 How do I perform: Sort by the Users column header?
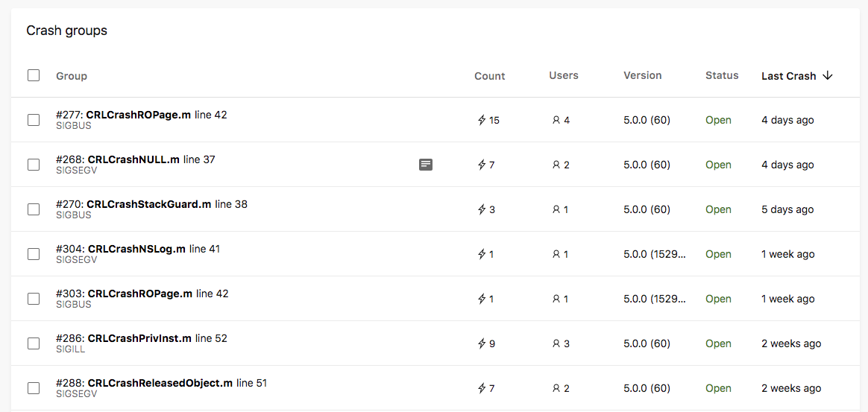click(x=563, y=75)
